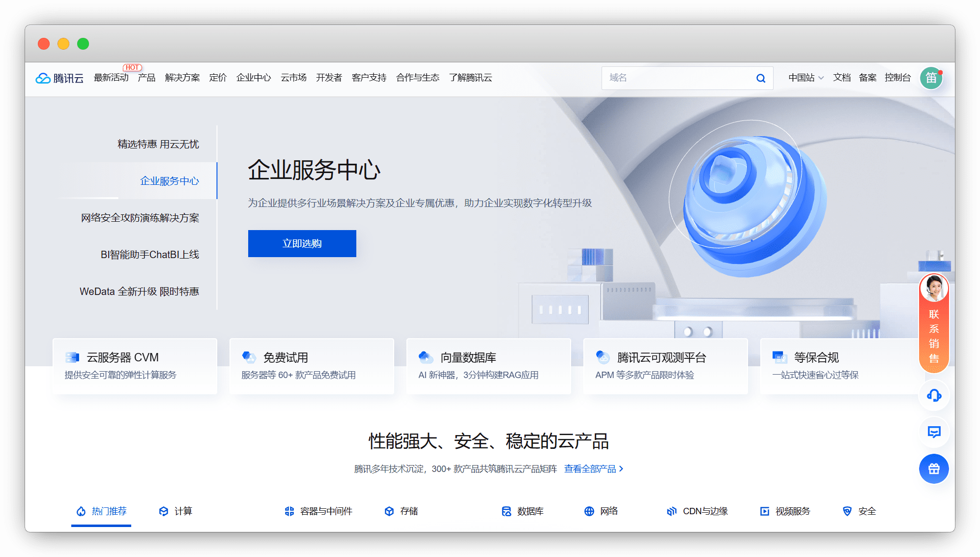Open the 查看全部产品 link
980x557 pixels.
pyautogui.click(x=594, y=469)
